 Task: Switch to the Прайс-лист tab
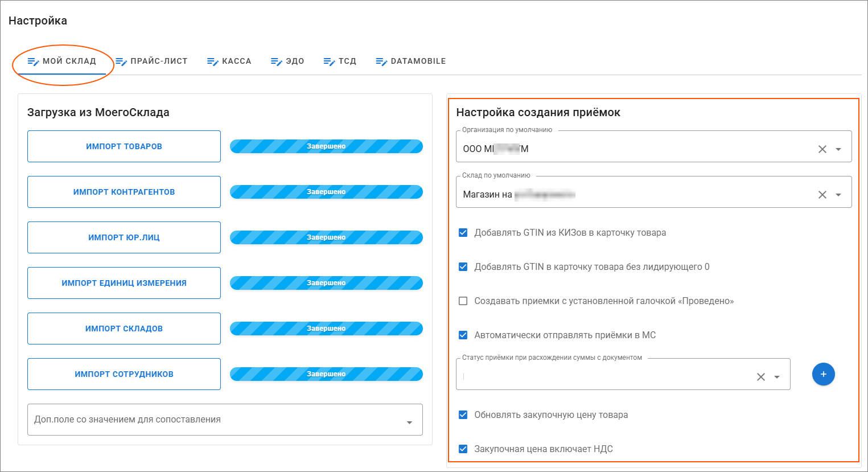(x=151, y=61)
